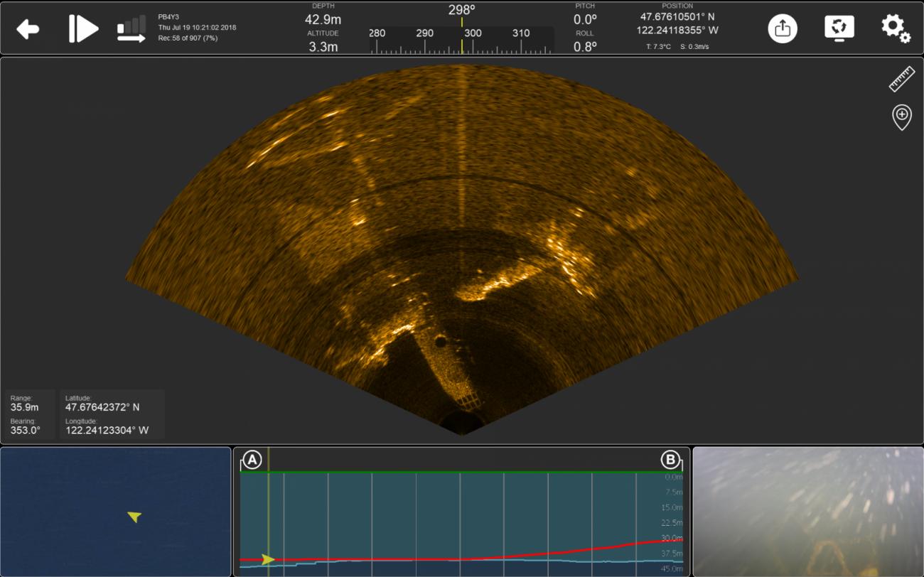Click the position longitude 122.24118355° W
This screenshot has height=577, width=924.
tap(677, 31)
